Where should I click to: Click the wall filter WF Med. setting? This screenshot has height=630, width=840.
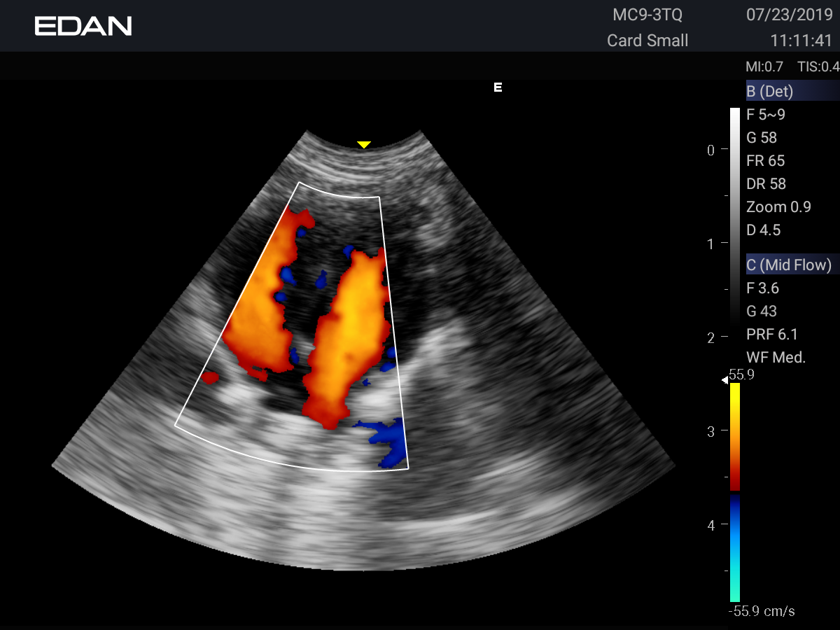(776, 357)
